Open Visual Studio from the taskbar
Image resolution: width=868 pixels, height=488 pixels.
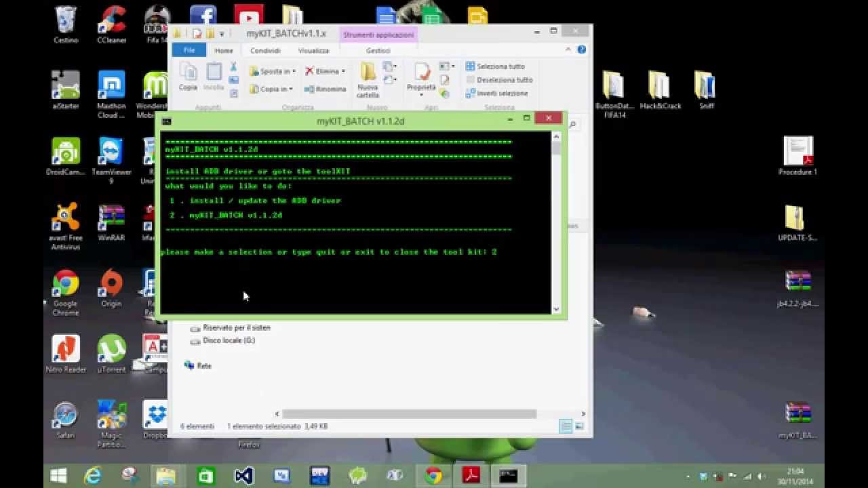[243, 476]
